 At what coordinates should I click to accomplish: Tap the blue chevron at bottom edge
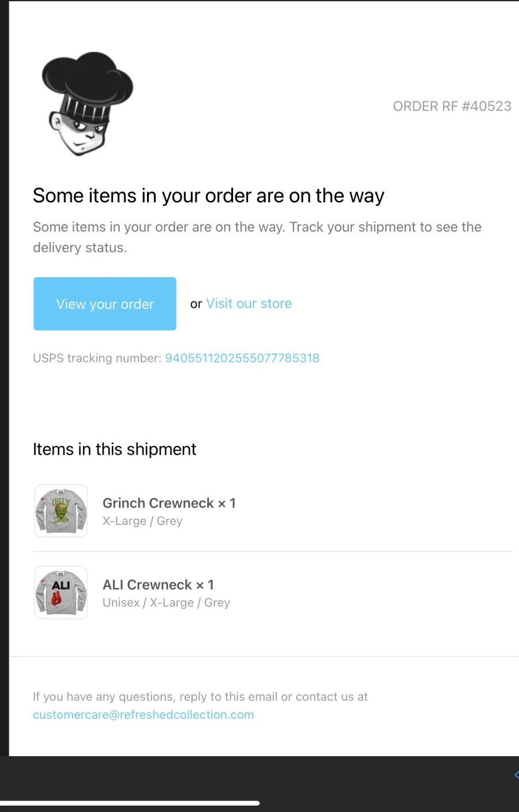tap(516, 775)
